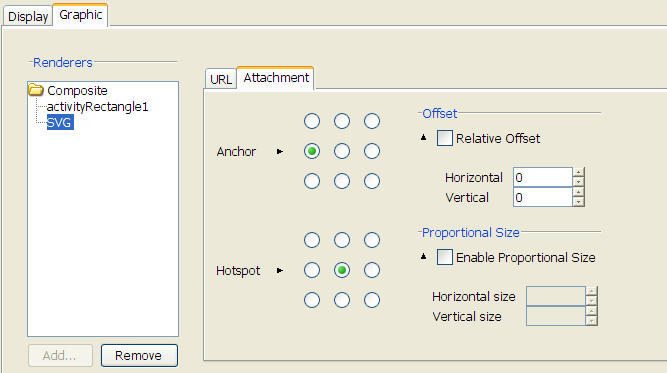
Task: Set Hotspot to bottom-center
Action: tap(342, 300)
